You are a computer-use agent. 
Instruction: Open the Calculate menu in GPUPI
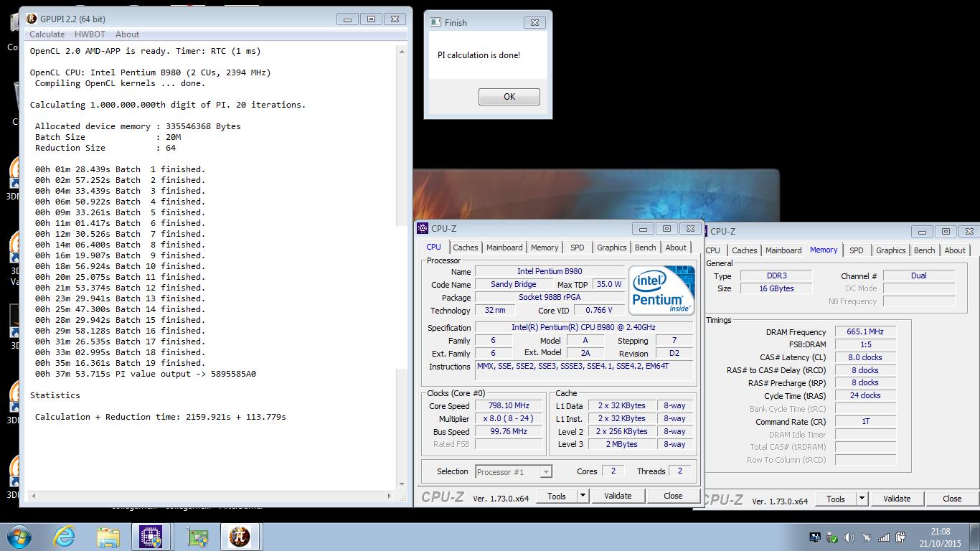tap(47, 34)
